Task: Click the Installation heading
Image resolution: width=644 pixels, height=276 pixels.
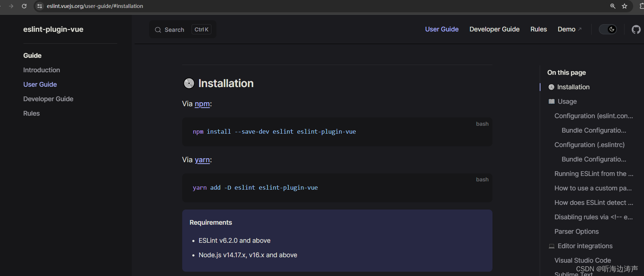Action: (x=226, y=83)
